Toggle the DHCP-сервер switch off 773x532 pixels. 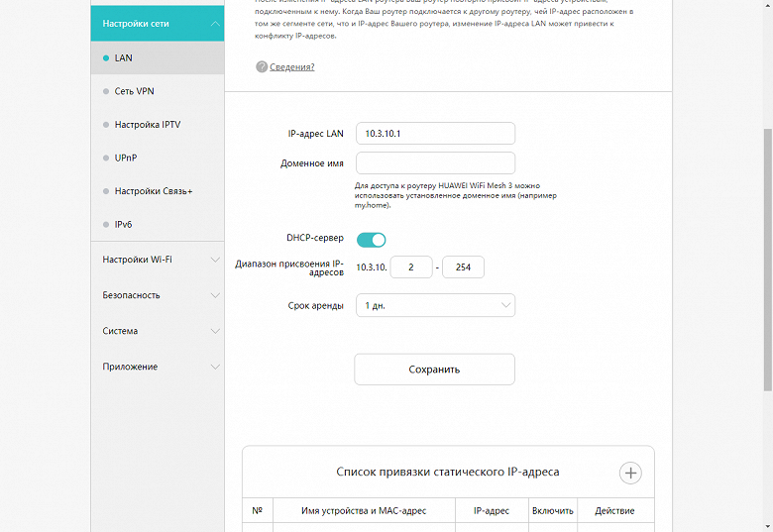coord(372,239)
